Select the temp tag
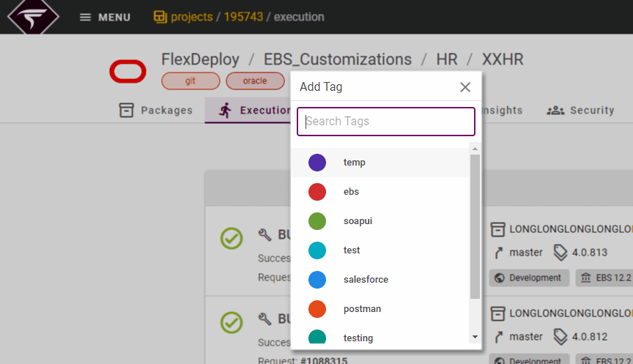 tap(380, 163)
